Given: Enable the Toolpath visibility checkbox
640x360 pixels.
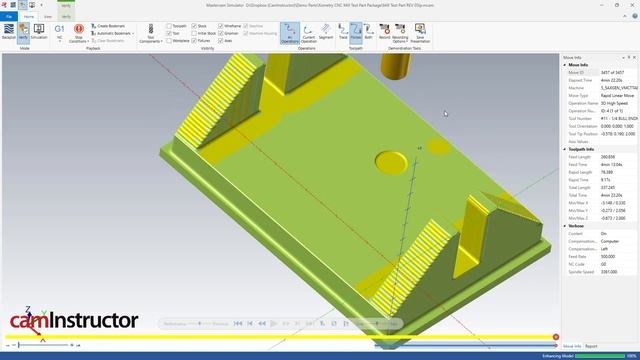Looking at the screenshot, I should 169,26.
